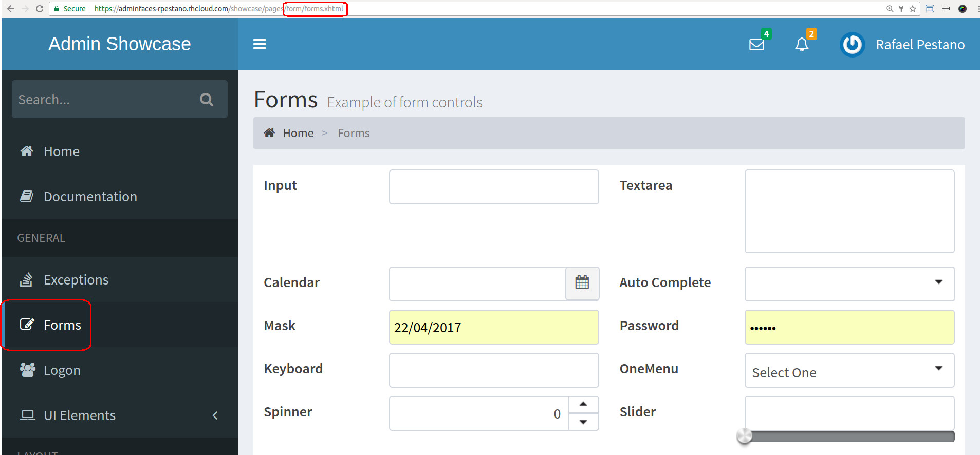Click the breadcrumb home icon
Image resolution: width=980 pixels, height=455 pixels.
(x=269, y=133)
